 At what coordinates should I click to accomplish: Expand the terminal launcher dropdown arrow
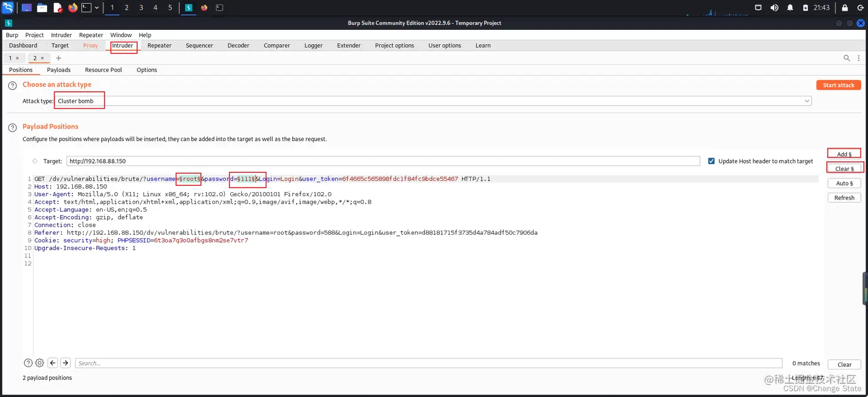click(x=96, y=7)
